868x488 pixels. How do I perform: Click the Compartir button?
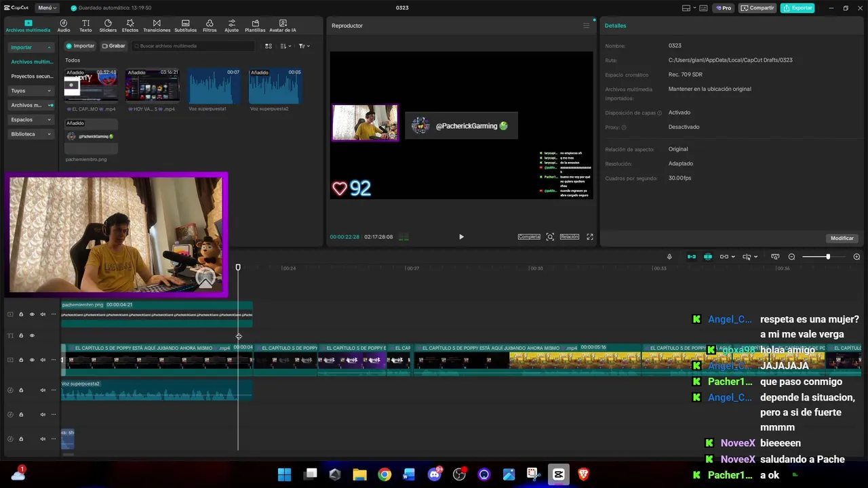757,8
